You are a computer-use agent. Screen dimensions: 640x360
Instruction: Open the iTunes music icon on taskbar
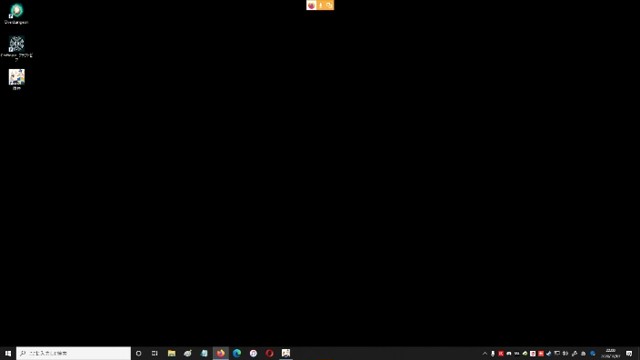point(253,353)
